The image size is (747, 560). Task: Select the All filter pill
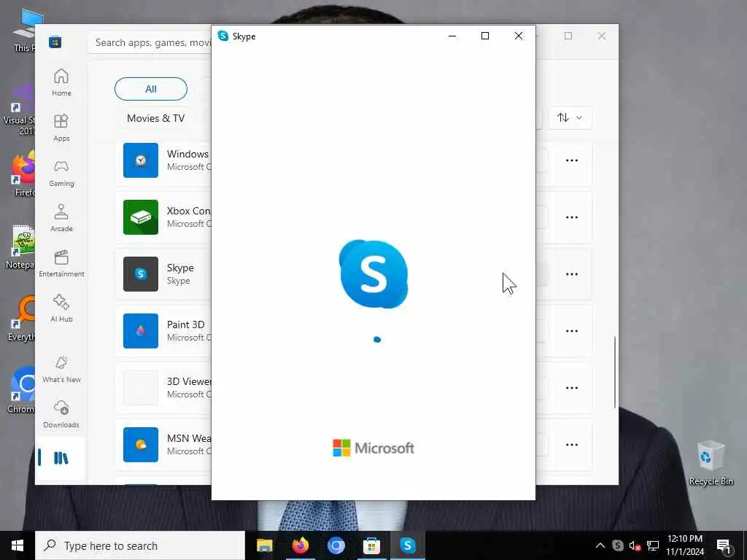151,89
